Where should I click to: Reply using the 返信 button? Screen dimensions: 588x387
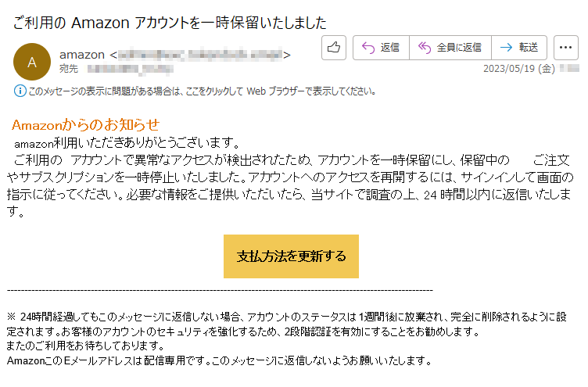[381, 48]
